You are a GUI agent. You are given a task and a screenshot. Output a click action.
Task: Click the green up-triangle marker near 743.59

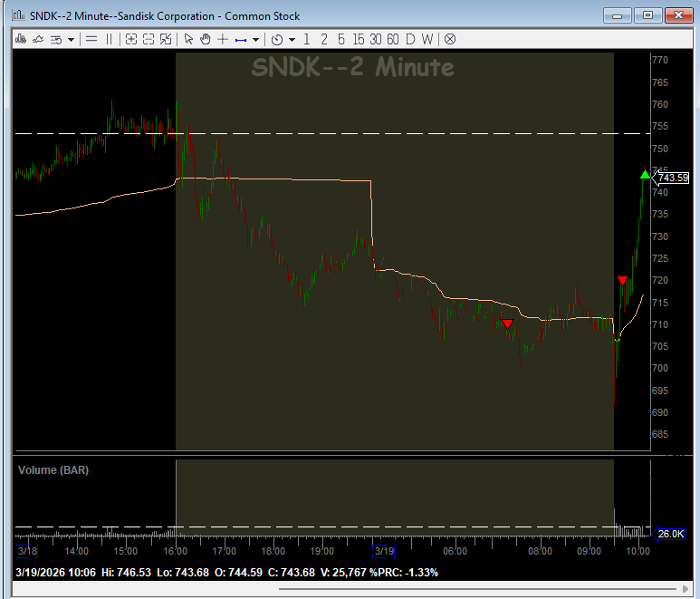click(x=645, y=175)
